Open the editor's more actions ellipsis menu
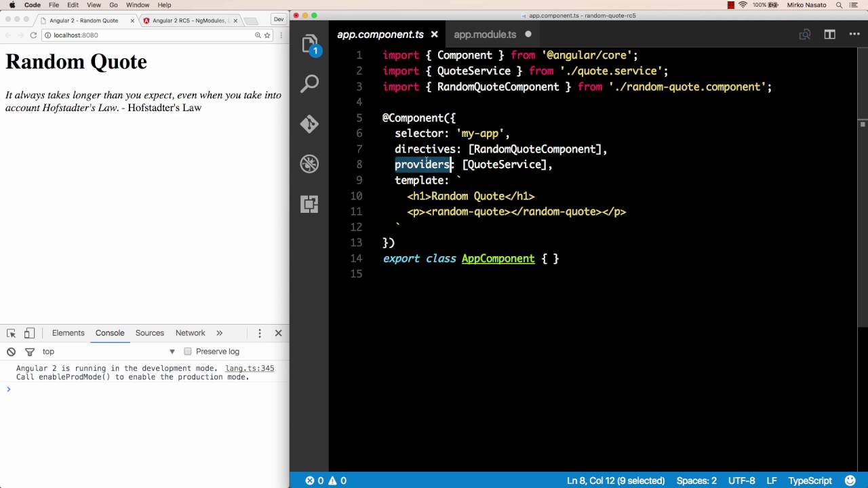Viewport: 868px width, 488px height. [854, 35]
